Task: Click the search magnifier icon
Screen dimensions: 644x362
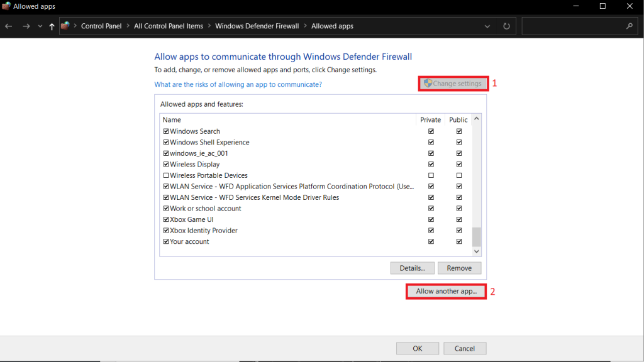Action: coord(629,26)
